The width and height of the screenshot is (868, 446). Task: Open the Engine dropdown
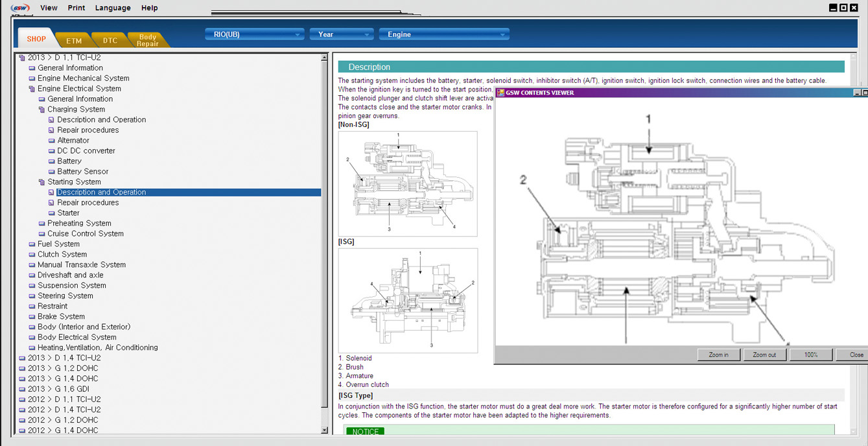tap(443, 34)
